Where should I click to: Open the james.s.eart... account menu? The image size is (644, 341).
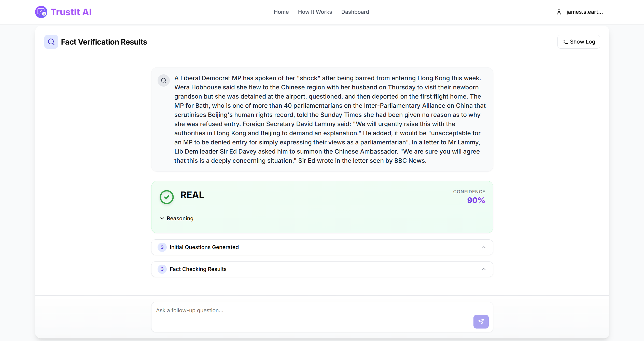(580, 12)
